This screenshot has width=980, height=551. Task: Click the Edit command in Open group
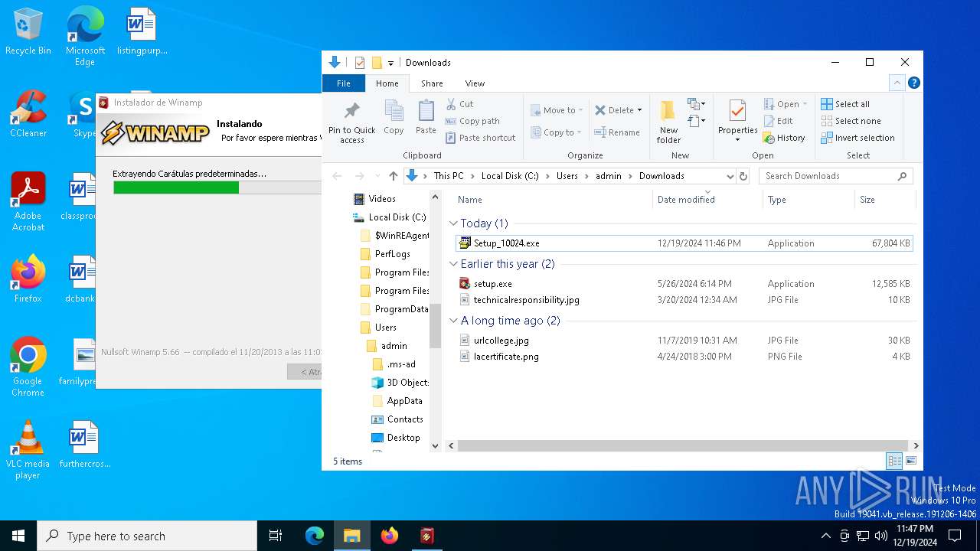coord(778,121)
